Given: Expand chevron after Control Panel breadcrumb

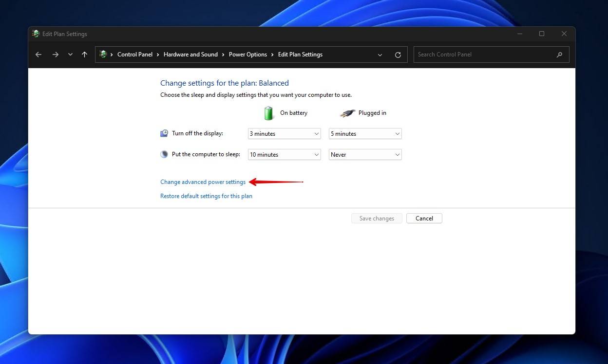Looking at the screenshot, I should tap(158, 55).
